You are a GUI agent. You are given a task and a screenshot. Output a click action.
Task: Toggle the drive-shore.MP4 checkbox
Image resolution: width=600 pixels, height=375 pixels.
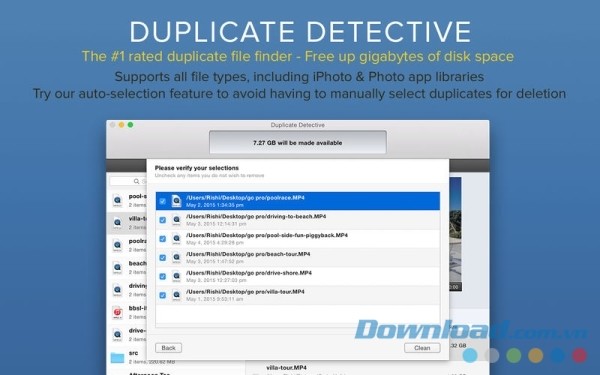click(x=163, y=276)
